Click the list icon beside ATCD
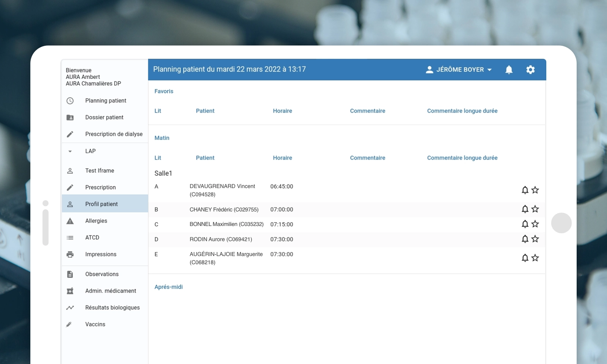The image size is (607, 364). 70,238
